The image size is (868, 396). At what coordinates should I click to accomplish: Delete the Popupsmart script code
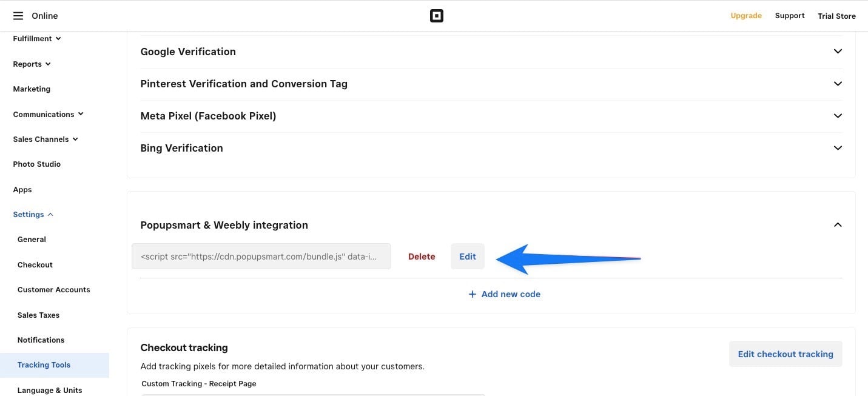(x=422, y=257)
